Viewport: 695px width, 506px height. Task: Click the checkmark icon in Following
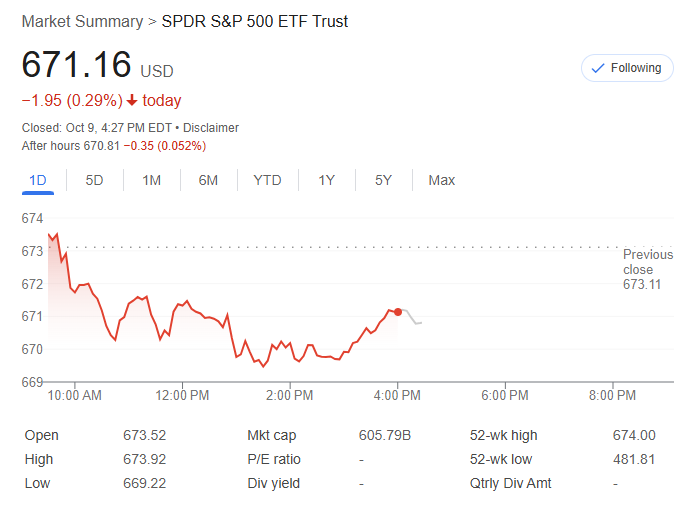[598, 68]
